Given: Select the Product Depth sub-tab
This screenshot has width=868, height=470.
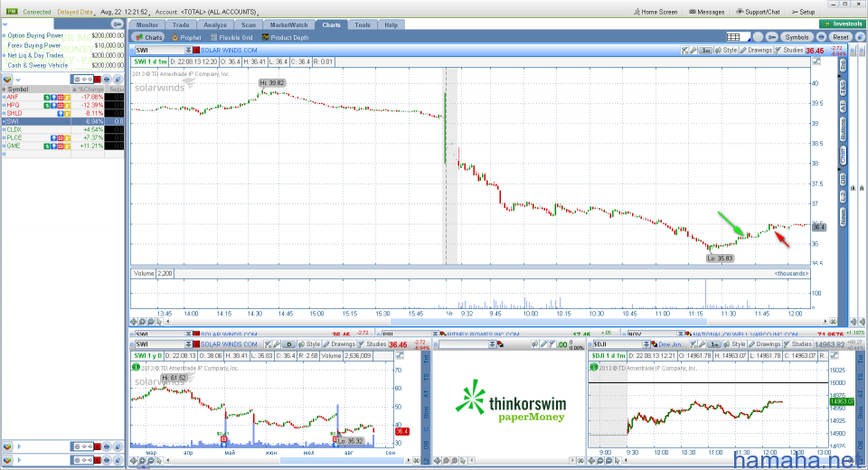Looking at the screenshot, I should (x=285, y=38).
